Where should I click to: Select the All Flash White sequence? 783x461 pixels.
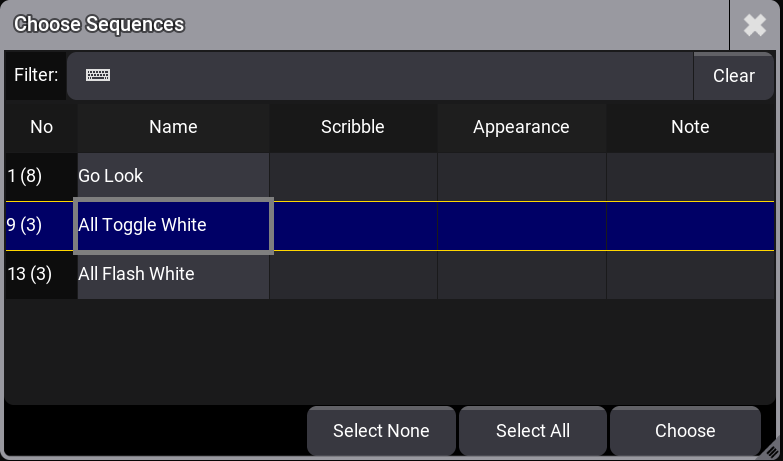tap(173, 274)
